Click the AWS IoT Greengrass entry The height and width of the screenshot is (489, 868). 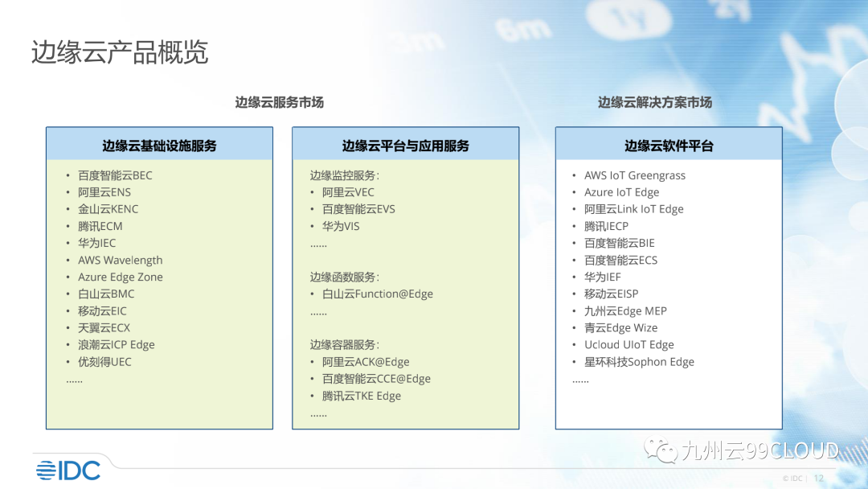pos(634,175)
